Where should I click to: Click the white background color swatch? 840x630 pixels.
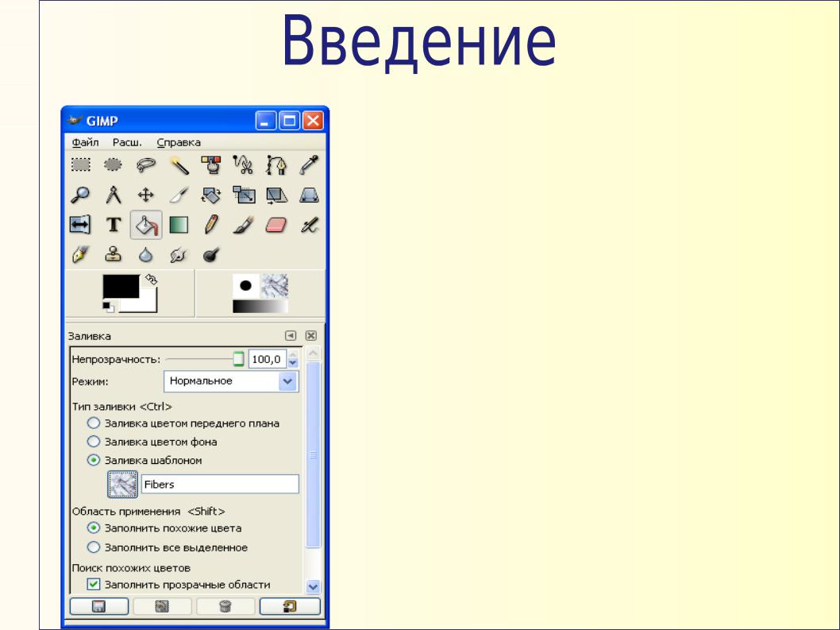point(144,304)
